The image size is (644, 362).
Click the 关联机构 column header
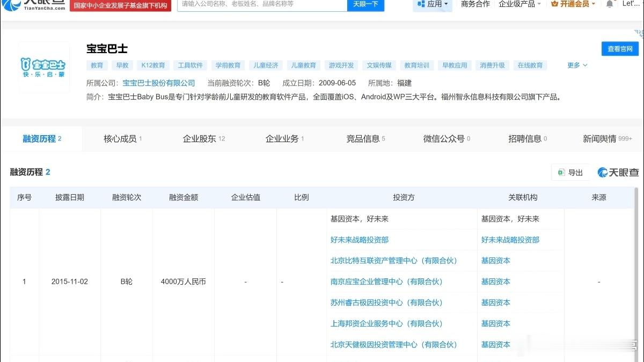click(x=523, y=197)
